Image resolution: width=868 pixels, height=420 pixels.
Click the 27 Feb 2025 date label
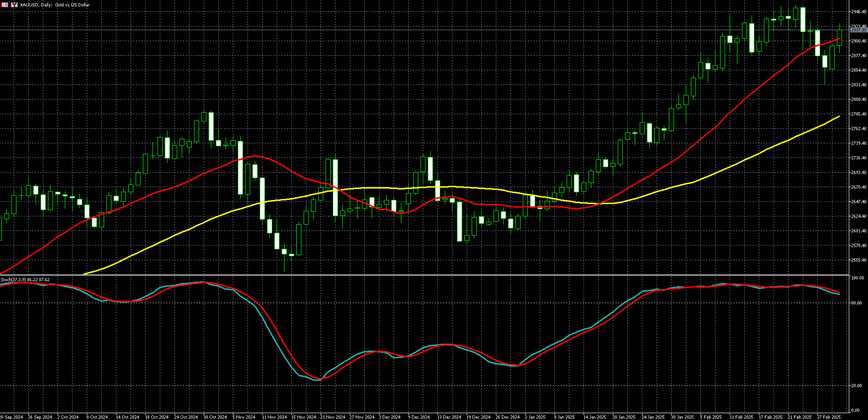(x=829, y=417)
